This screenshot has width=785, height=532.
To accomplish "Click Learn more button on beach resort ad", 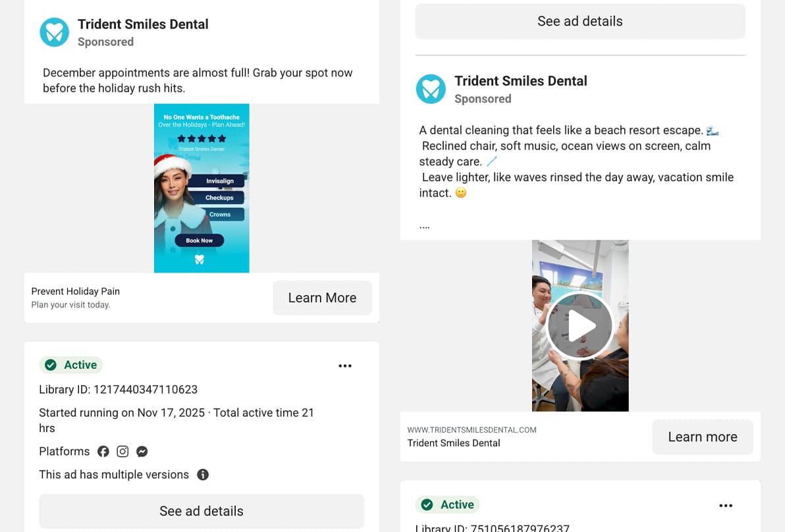I will 703,437.
